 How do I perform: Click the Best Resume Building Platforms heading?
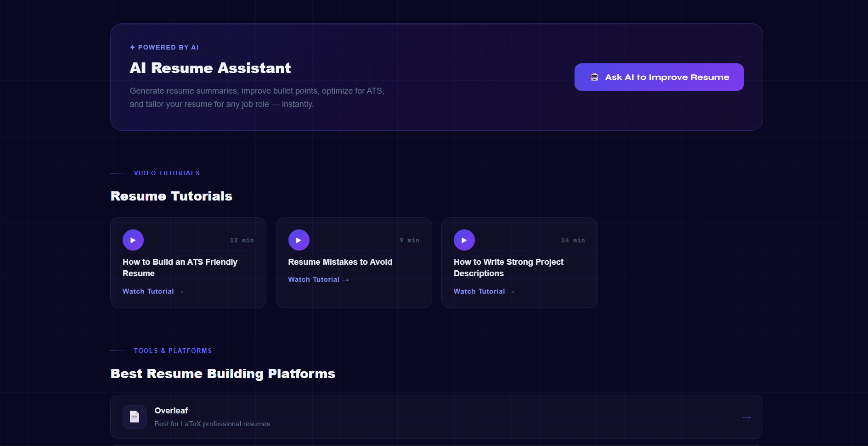coord(223,374)
